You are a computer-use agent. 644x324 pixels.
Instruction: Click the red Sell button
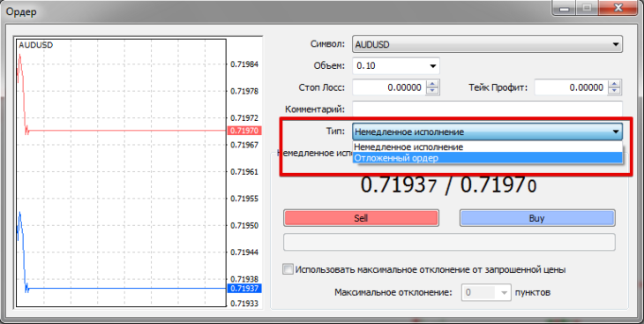point(361,218)
